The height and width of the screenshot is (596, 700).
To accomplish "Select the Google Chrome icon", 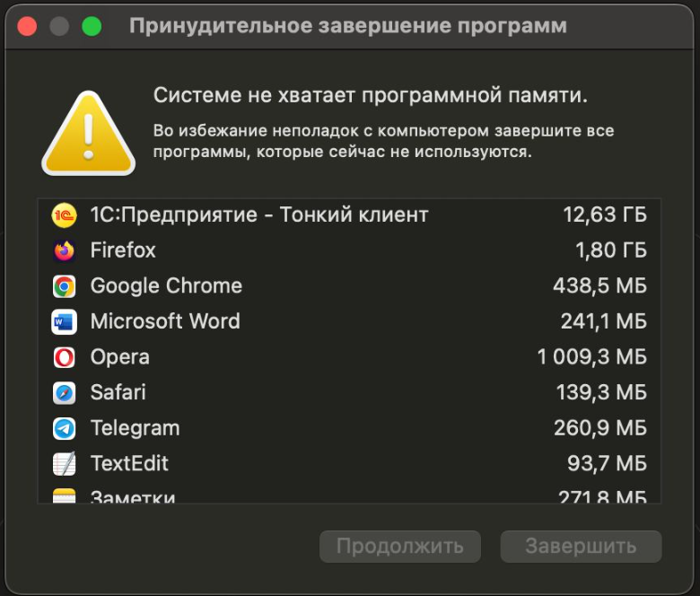I will point(65,286).
